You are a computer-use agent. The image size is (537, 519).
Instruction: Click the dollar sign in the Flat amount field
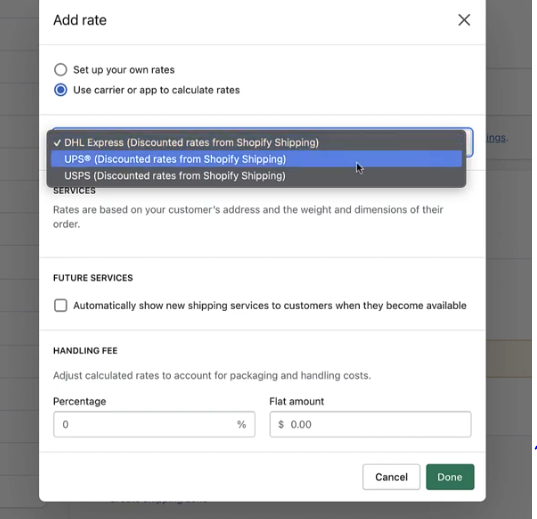click(281, 424)
